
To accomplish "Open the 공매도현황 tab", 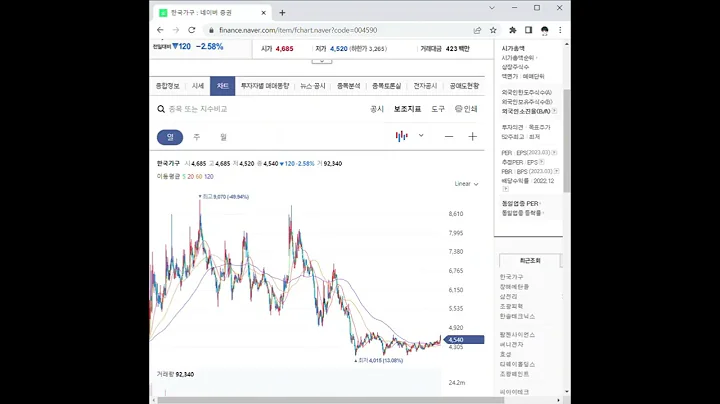I will tap(464, 86).
